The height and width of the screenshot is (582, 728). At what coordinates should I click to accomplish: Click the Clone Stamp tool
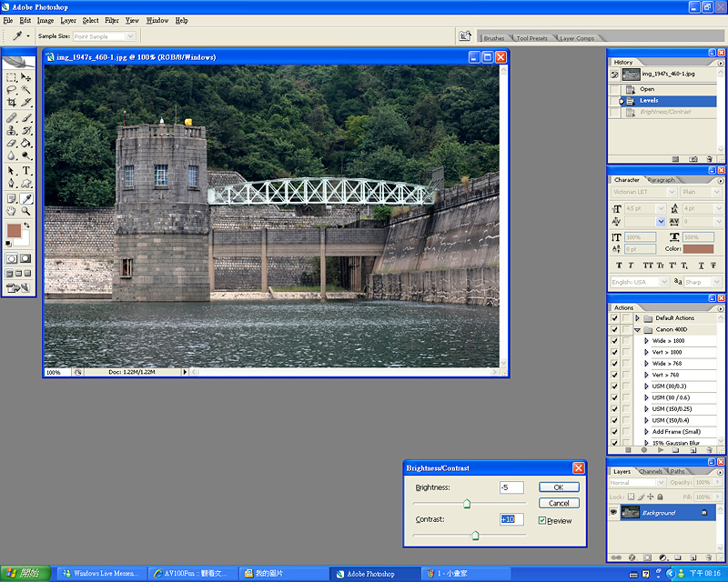12,130
